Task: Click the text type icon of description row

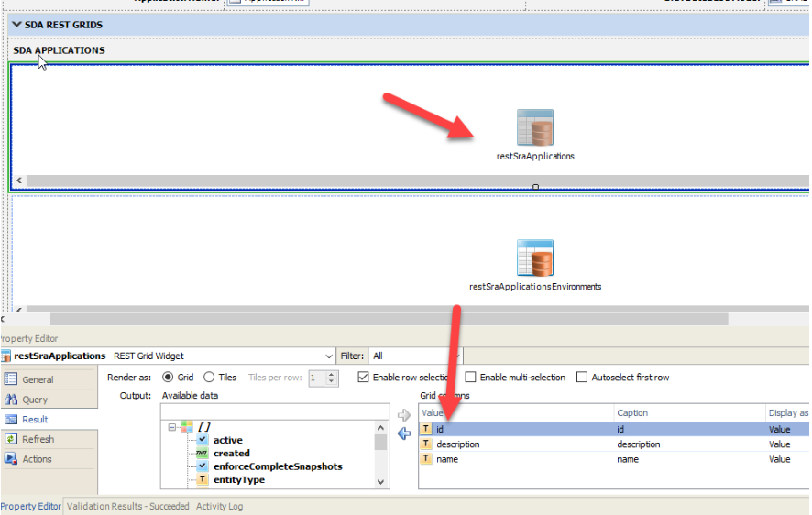Action: pos(426,444)
